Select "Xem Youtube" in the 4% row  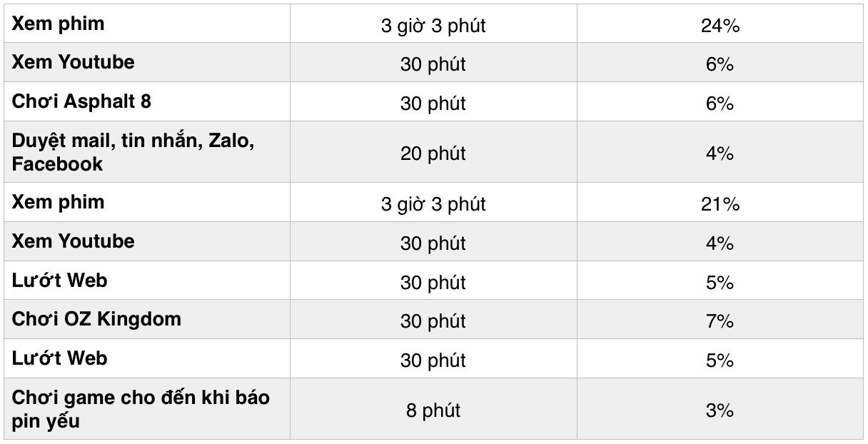[73, 241]
